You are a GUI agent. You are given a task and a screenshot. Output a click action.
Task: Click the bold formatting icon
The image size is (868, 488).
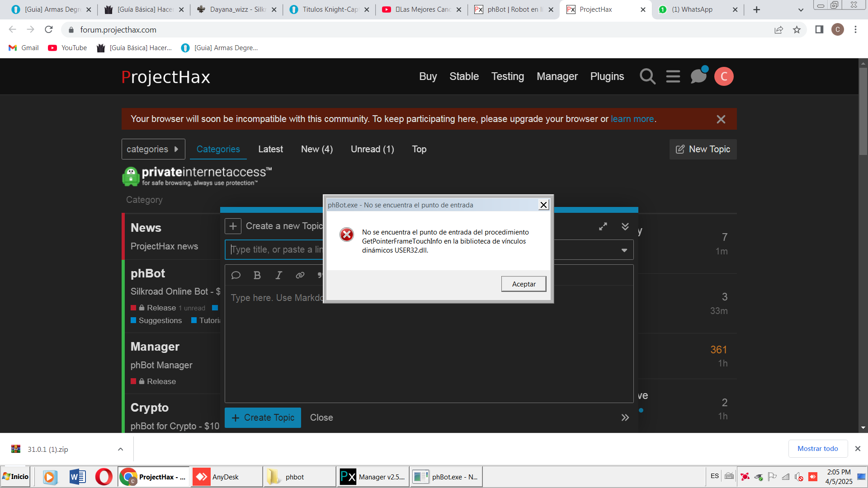257,275
